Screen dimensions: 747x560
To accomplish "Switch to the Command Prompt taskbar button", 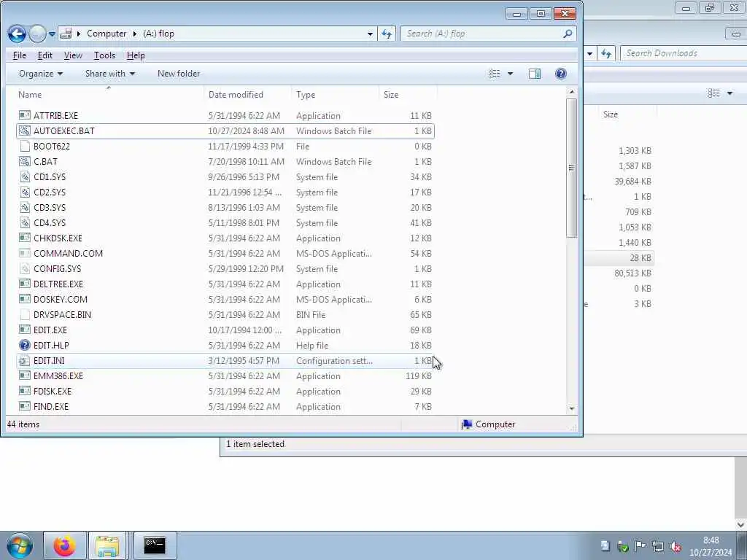I will point(155,545).
